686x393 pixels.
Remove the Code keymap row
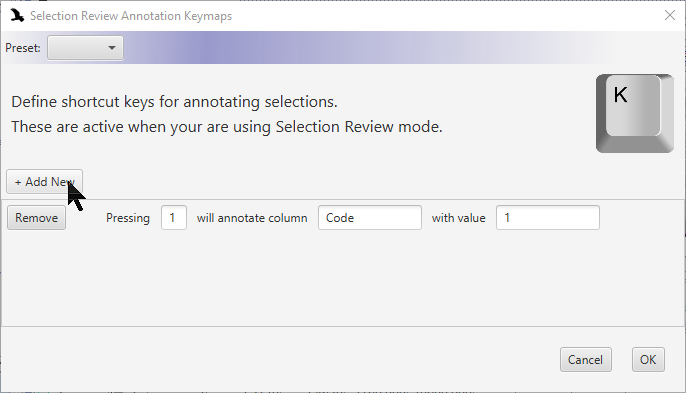[36, 218]
